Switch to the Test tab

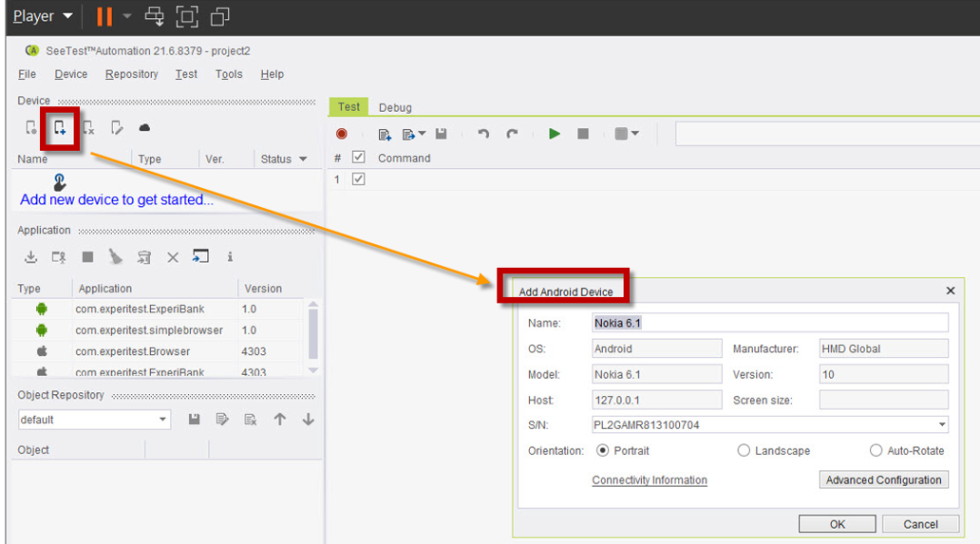349,106
